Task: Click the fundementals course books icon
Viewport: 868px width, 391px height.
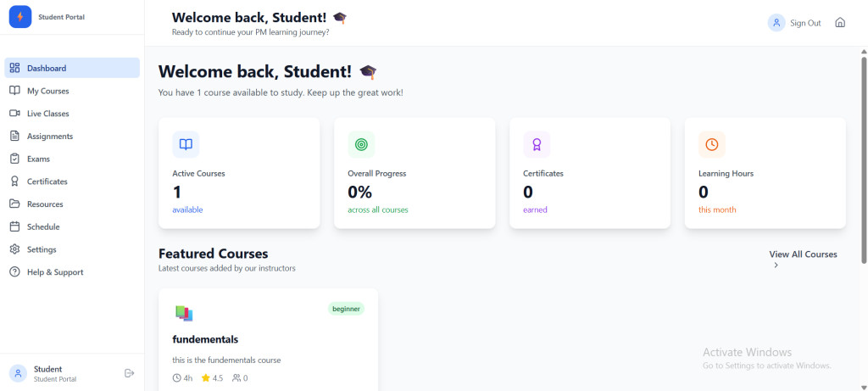Action: 184,313
